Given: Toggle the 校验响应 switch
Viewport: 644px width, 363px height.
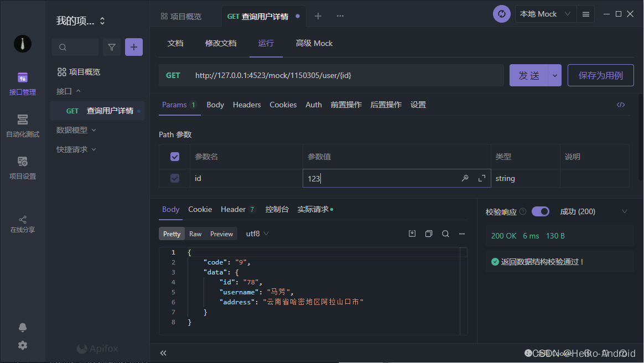Looking at the screenshot, I should coord(540,211).
